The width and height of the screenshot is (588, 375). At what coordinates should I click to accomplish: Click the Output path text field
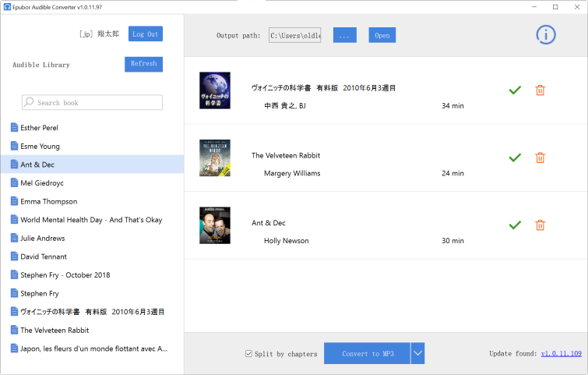tap(294, 35)
